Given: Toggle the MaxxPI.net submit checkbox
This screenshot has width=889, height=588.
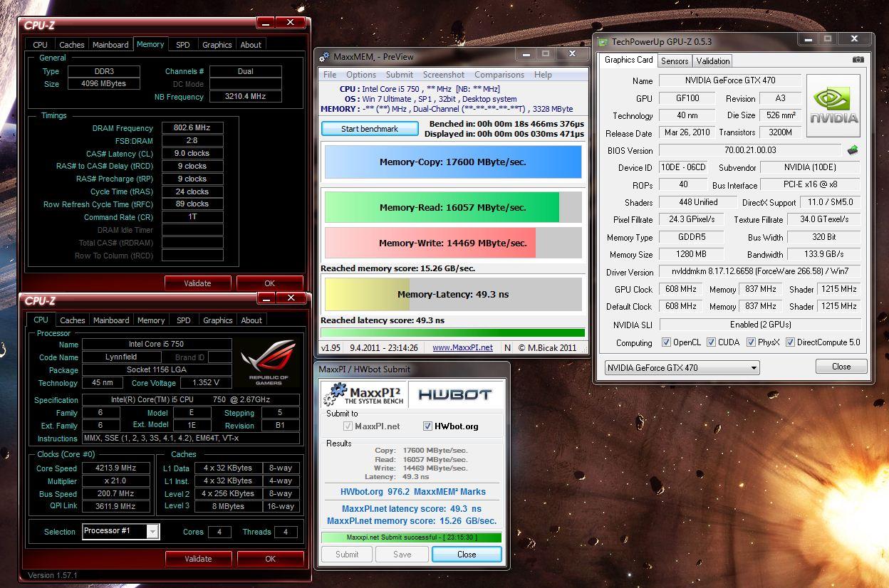Looking at the screenshot, I should click(x=348, y=426).
